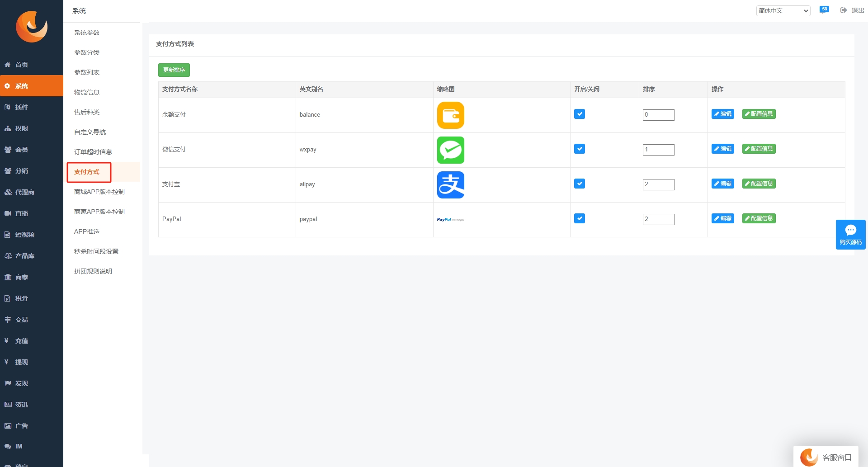The width and height of the screenshot is (868, 467).
Task: Select 支付方式 submenu item
Action: coord(87,172)
